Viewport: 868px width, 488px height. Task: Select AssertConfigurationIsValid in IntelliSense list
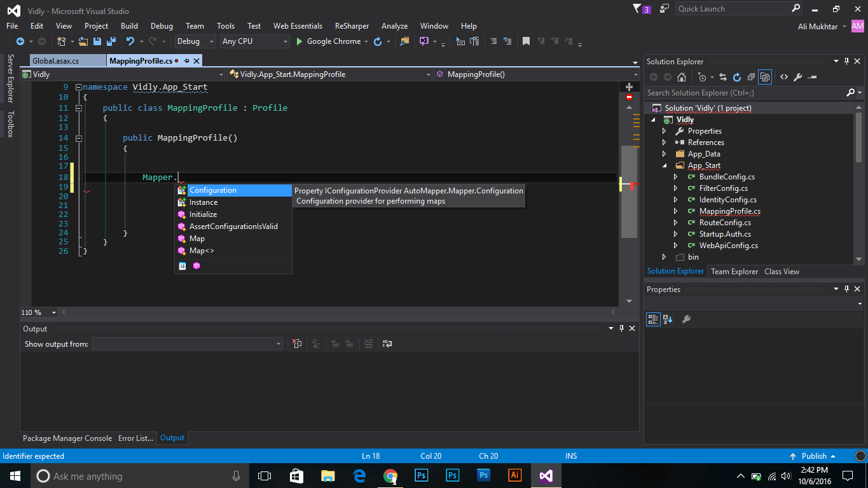[233, 227]
